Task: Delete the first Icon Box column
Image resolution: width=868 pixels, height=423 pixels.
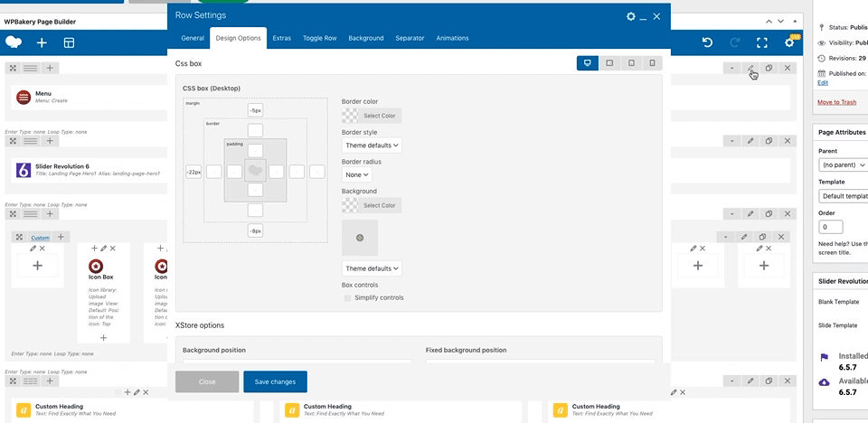Action: (113, 249)
